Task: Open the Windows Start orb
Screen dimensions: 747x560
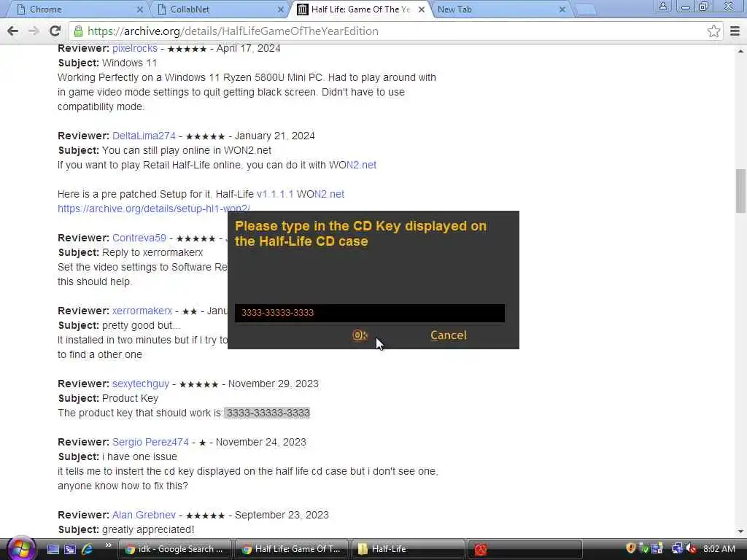Action: (x=20, y=548)
